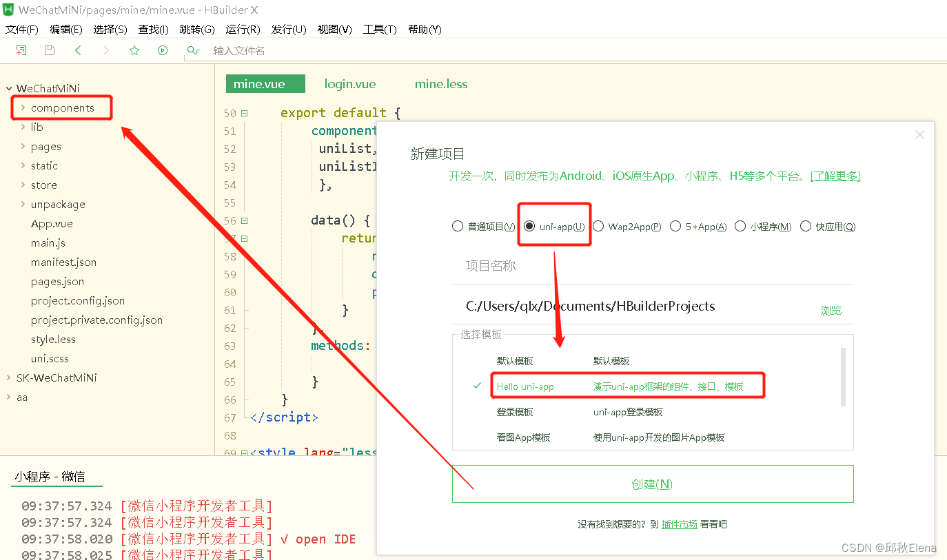Image resolution: width=947 pixels, height=560 pixels.
Task: Click the new file toolbar icon
Action: 21,50
